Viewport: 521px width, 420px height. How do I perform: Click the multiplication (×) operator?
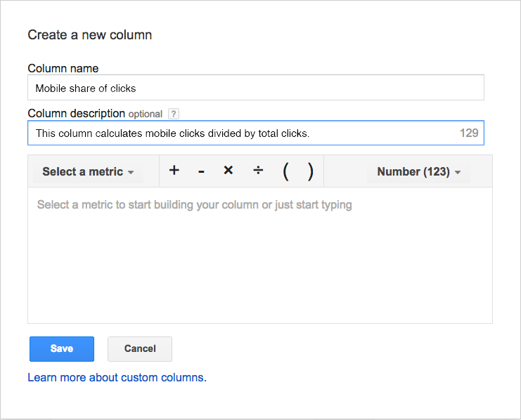tap(228, 171)
